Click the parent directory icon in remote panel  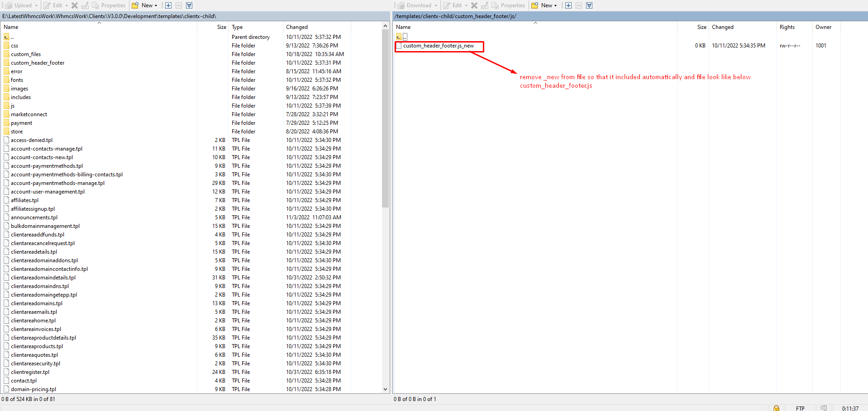399,37
